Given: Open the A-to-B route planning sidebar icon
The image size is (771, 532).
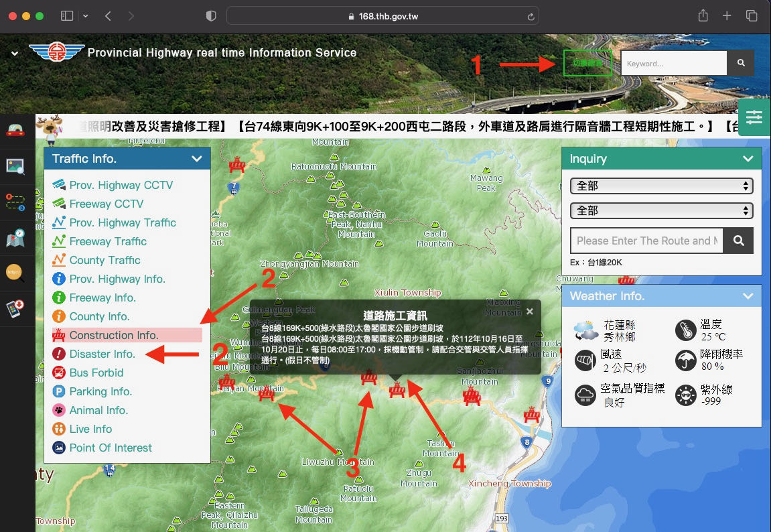Looking at the screenshot, I should 15,202.
